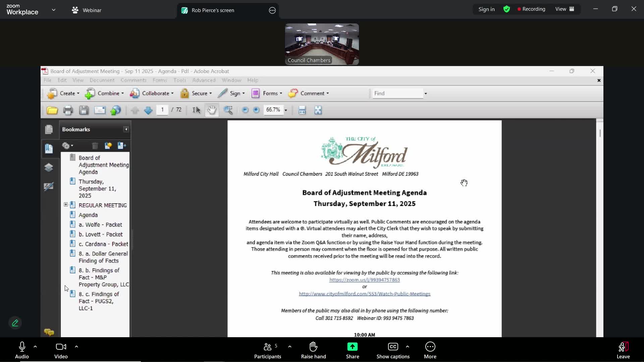This screenshot has width=644, height=362.
Task: Select the Hand tool icon
Action: (x=212, y=110)
